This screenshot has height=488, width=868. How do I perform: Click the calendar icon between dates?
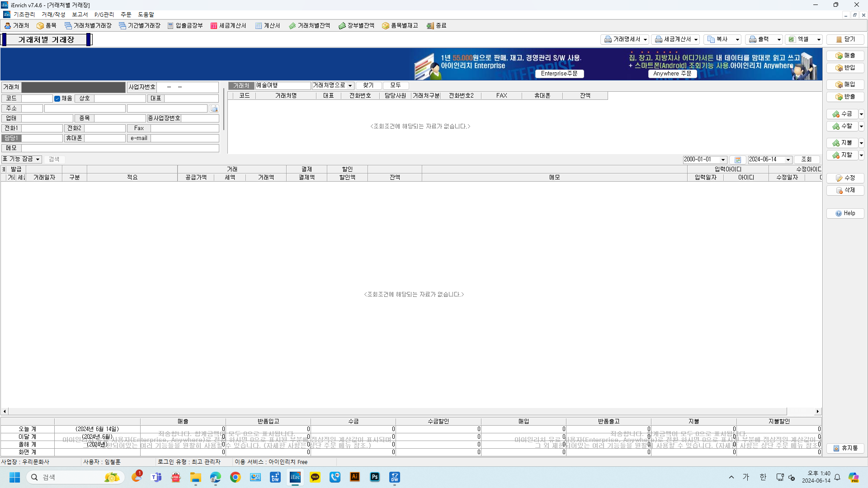point(737,160)
